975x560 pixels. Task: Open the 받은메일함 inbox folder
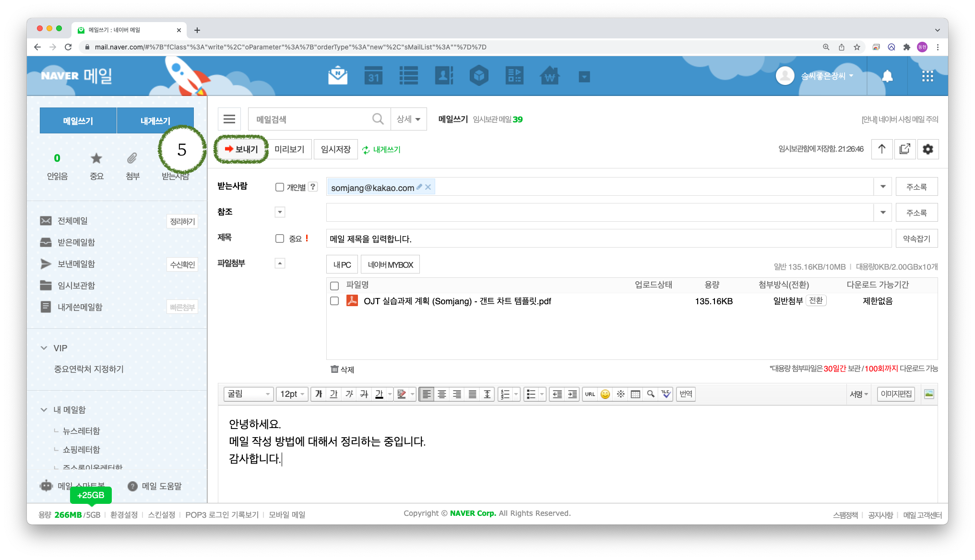click(76, 242)
